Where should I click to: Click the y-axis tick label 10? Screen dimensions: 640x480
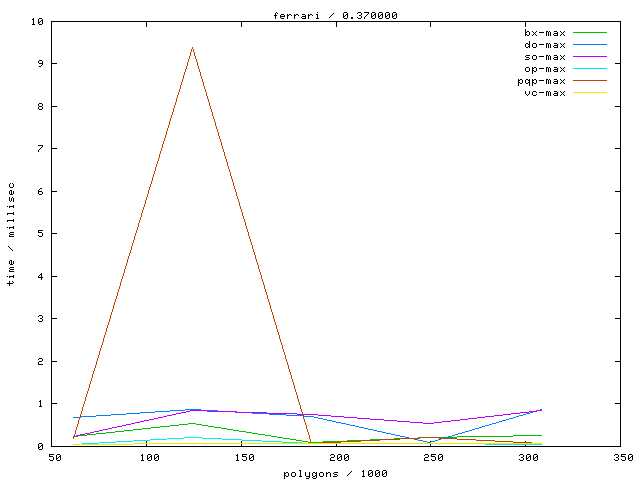pos(37,21)
